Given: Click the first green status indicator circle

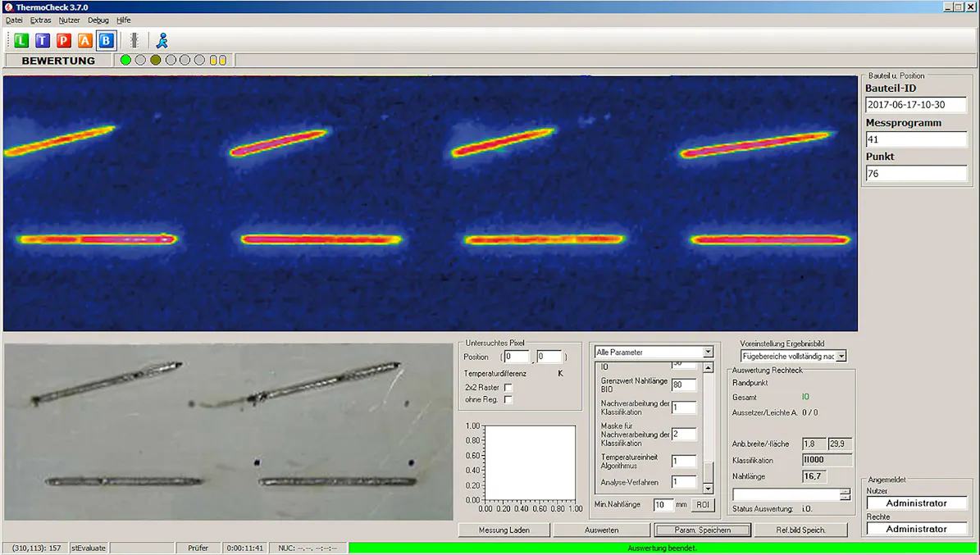Looking at the screenshot, I should click(x=125, y=59).
